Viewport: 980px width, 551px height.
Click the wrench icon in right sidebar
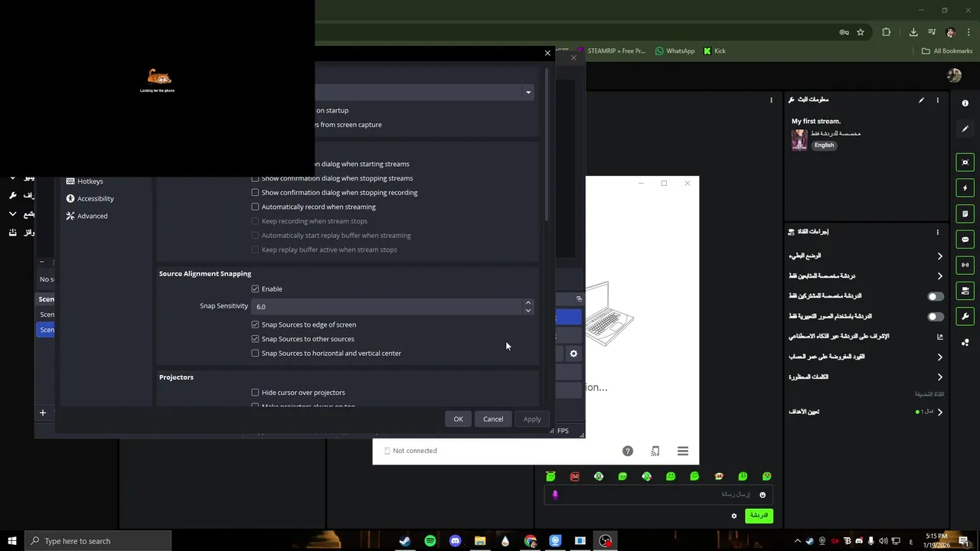[965, 317]
